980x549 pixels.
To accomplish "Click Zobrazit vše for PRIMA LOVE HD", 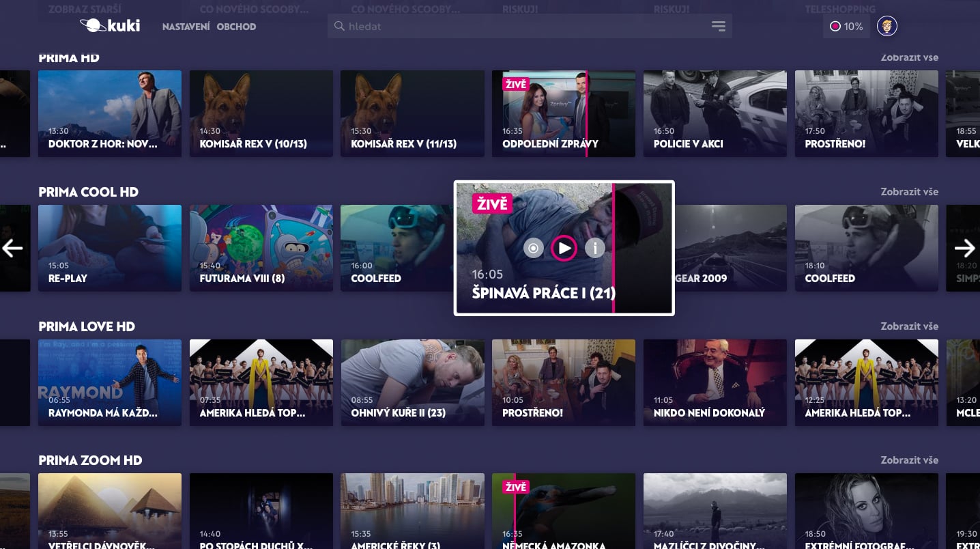I will (910, 326).
